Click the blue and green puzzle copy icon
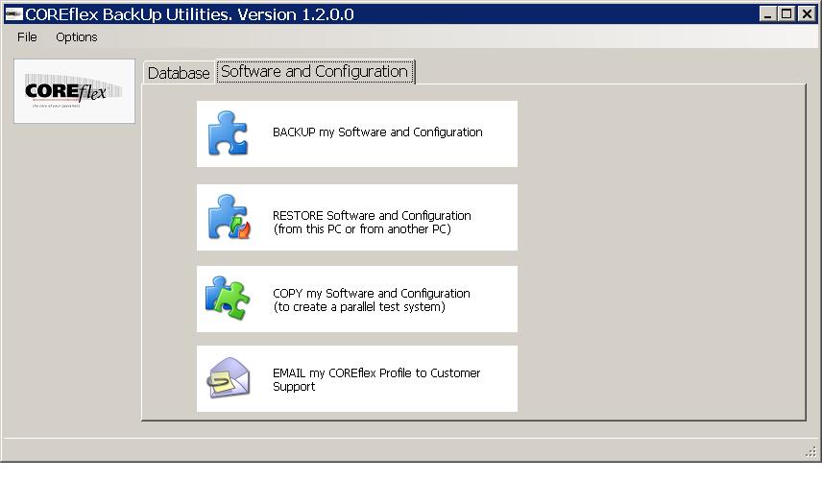This screenshot has width=822, height=504. 228,298
